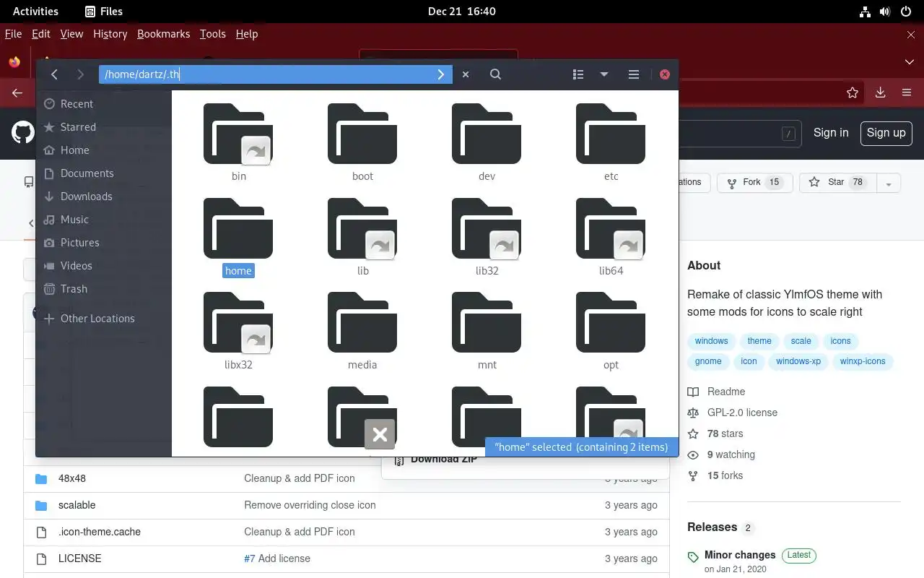The height and width of the screenshot is (578, 924).
Task: Open the Tools menu
Action: [213, 34]
